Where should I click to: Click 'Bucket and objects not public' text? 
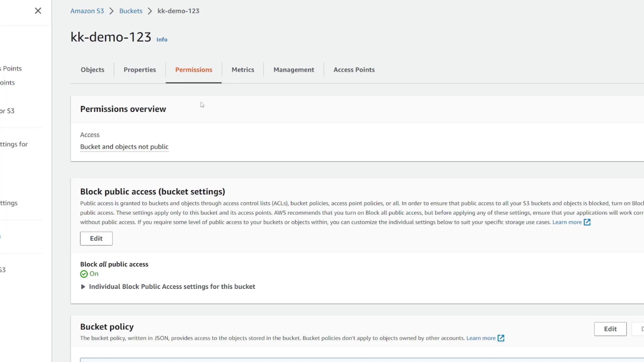(124, 147)
